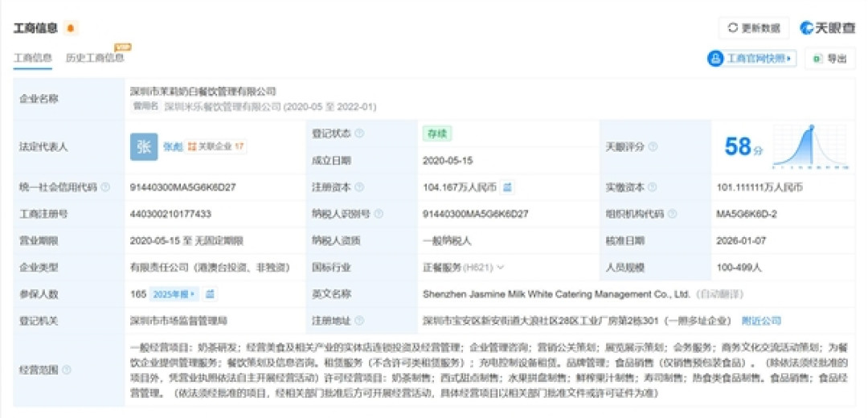Open the 关联企业 17 badge
The height and width of the screenshot is (418, 868).
pos(216,147)
